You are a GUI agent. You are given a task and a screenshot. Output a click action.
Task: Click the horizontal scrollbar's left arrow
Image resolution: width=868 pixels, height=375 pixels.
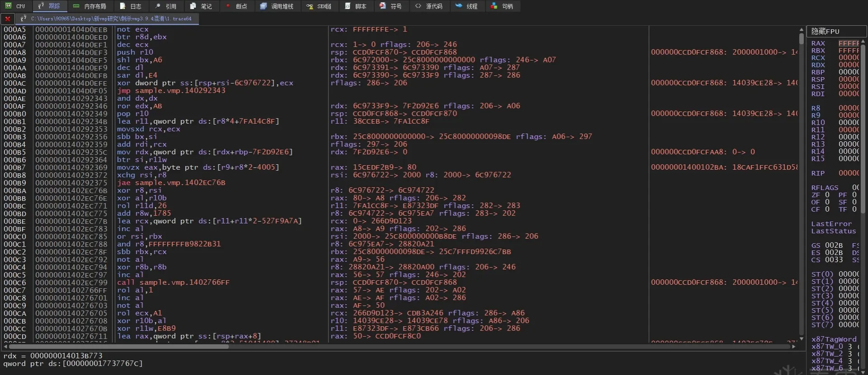coord(5,347)
